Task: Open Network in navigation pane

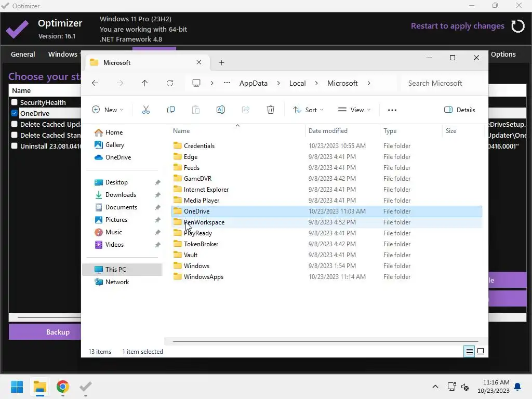Action: pyautogui.click(x=117, y=282)
